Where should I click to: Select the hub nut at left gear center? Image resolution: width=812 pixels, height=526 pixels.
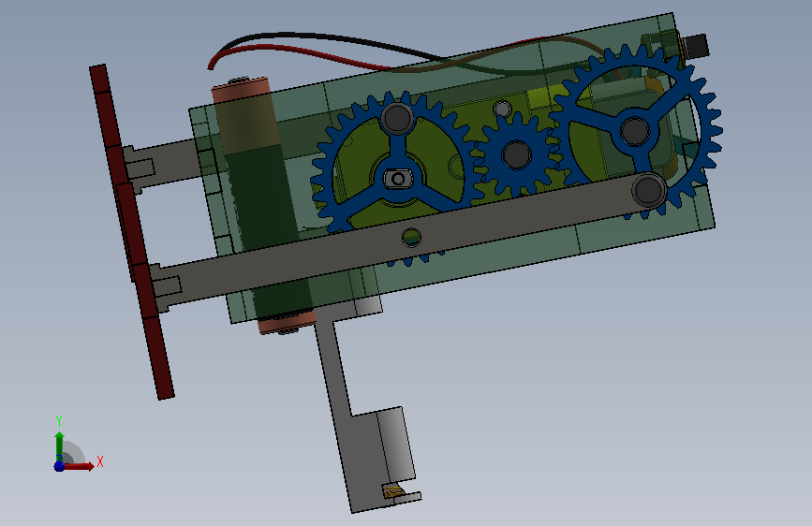[x=398, y=179]
